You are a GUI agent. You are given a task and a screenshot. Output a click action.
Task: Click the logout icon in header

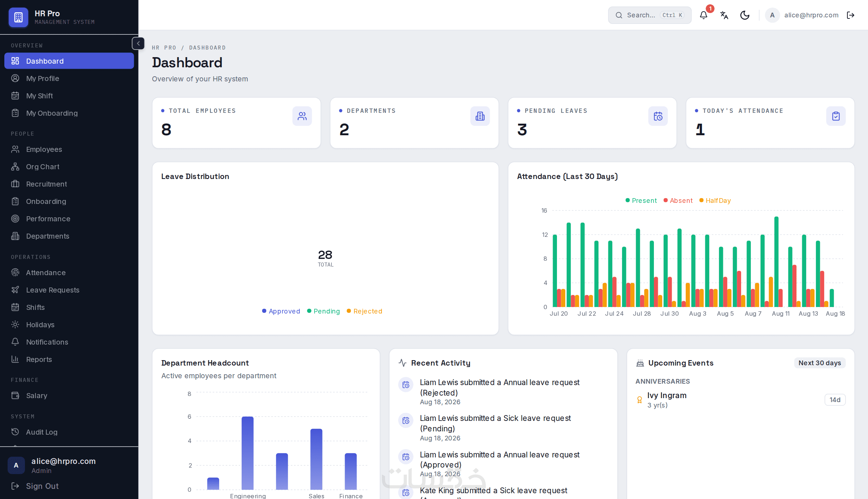(851, 15)
